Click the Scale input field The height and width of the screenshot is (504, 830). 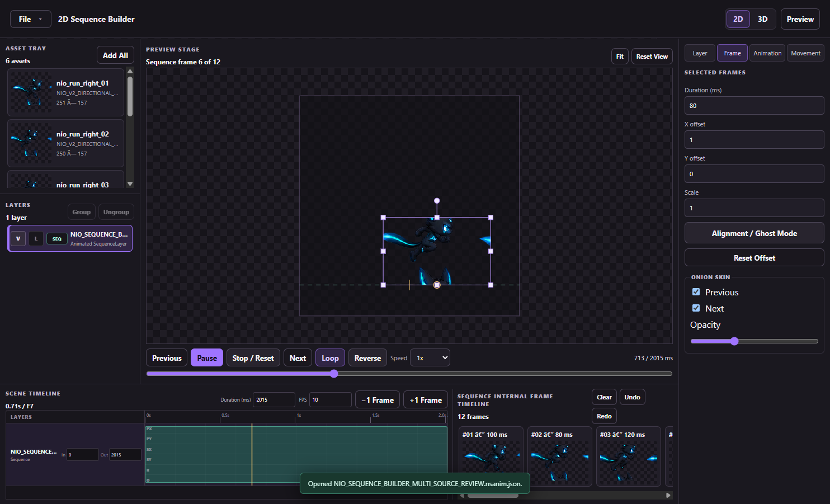click(x=754, y=208)
